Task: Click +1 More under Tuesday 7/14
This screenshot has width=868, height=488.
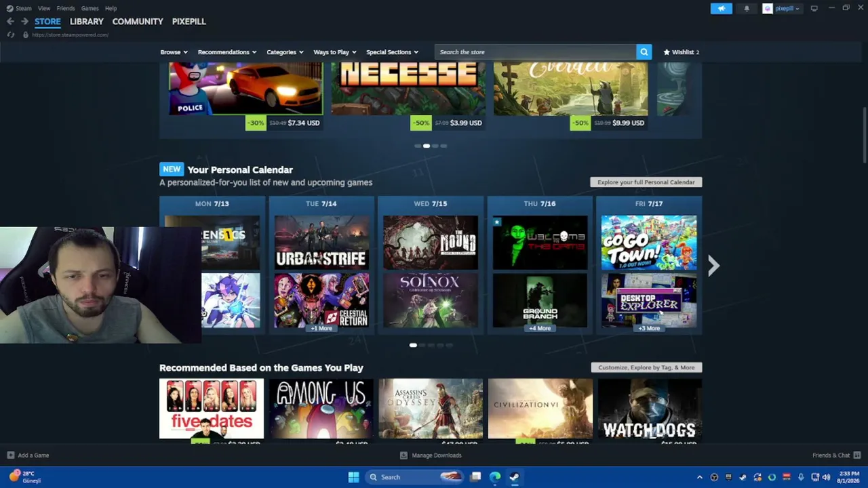Action: [321, 329]
